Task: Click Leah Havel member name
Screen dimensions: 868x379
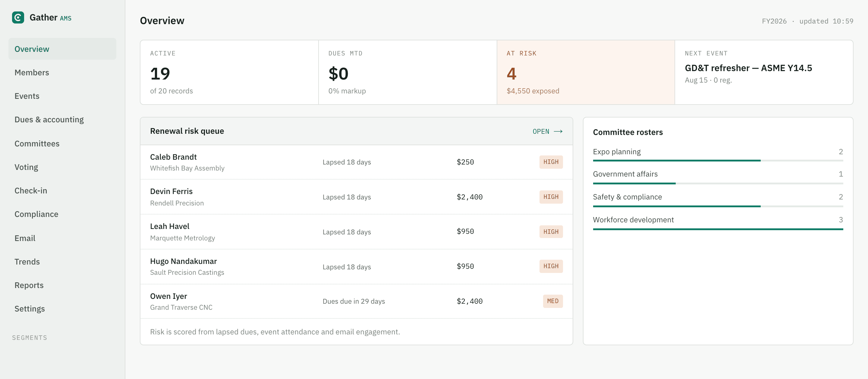Action: click(x=169, y=226)
